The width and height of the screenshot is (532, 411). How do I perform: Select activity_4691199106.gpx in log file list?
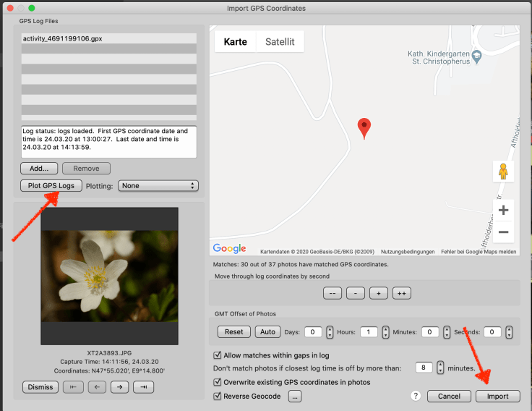108,38
